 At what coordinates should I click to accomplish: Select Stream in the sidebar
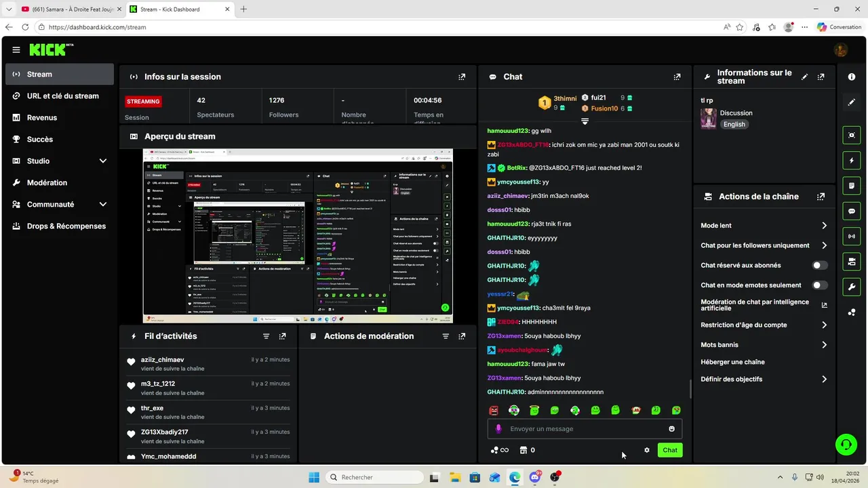(60, 75)
